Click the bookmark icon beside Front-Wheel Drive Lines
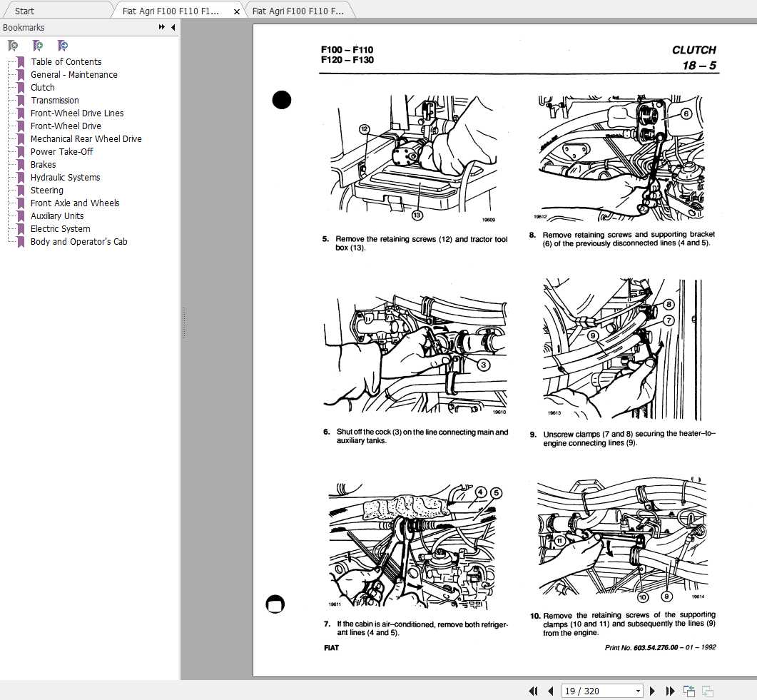This screenshot has width=757, height=700. (x=21, y=113)
